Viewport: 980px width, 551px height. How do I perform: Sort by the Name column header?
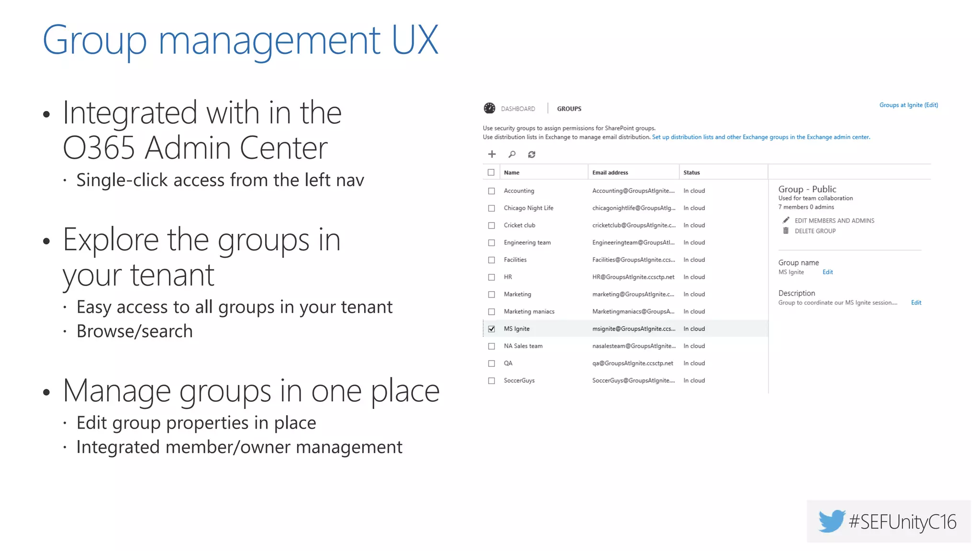(x=512, y=172)
